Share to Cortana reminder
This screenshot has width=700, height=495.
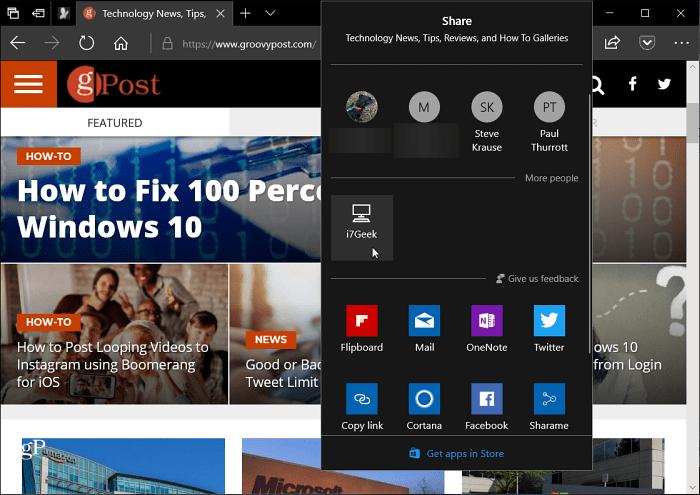pos(424,407)
